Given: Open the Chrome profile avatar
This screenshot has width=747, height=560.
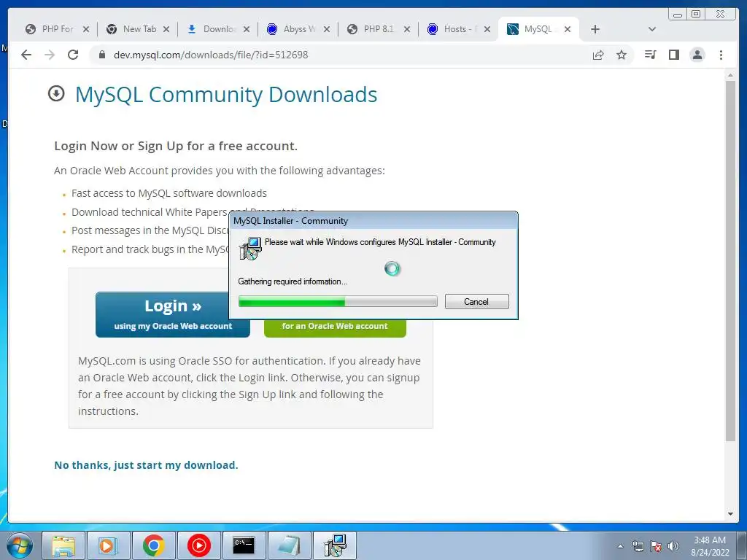Looking at the screenshot, I should tap(697, 55).
